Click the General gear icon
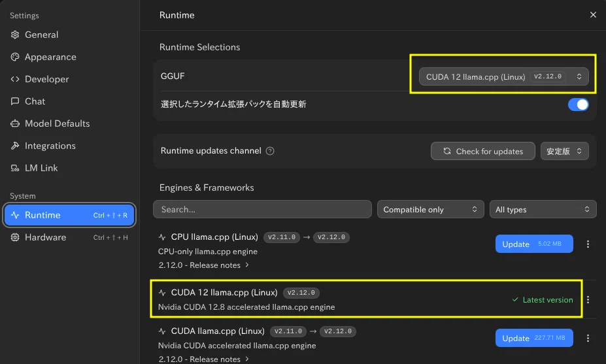 click(15, 35)
